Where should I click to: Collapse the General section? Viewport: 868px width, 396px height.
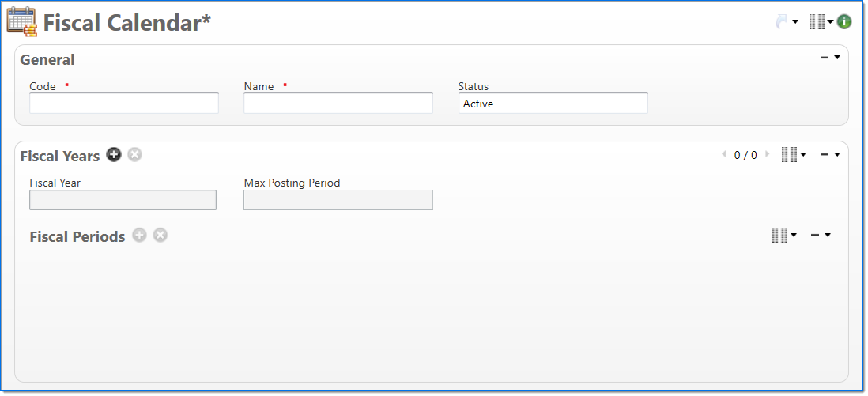click(828, 58)
